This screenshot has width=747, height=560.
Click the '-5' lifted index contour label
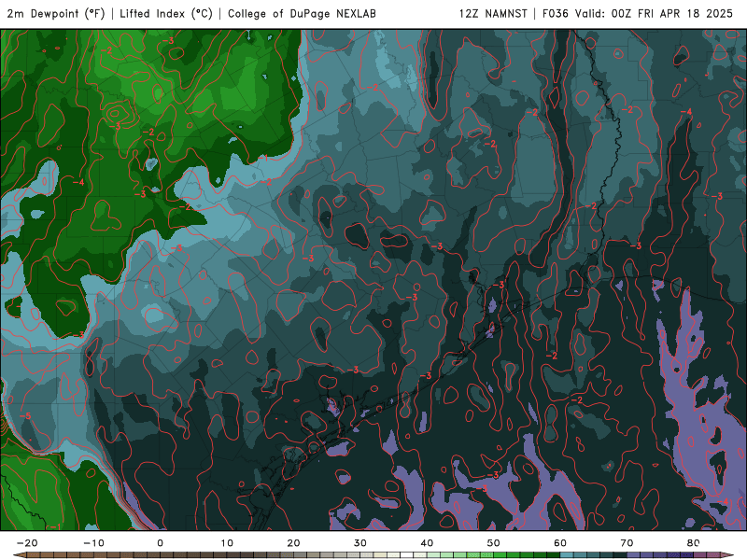pyautogui.click(x=25, y=416)
